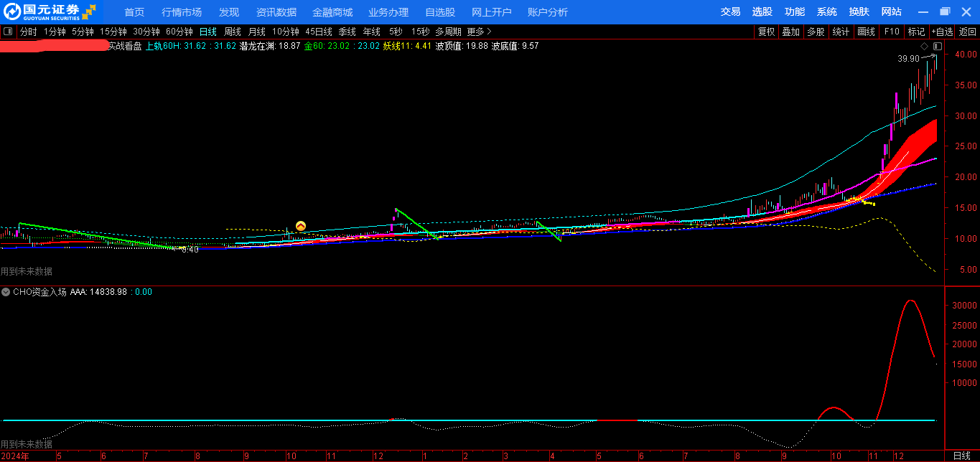Click the diamond icon at chart top-right
The width and height of the screenshot is (980, 462).
point(924,46)
